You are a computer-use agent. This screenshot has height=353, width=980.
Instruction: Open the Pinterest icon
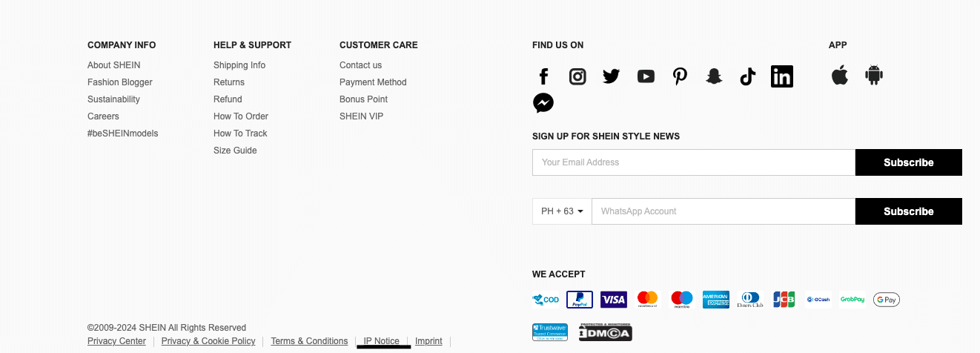tap(680, 76)
